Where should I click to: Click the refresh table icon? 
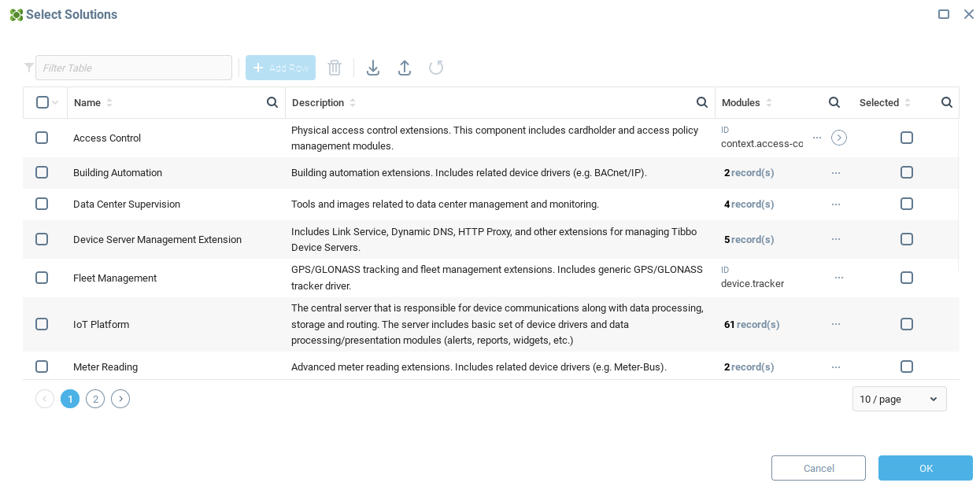tap(436, 68)
